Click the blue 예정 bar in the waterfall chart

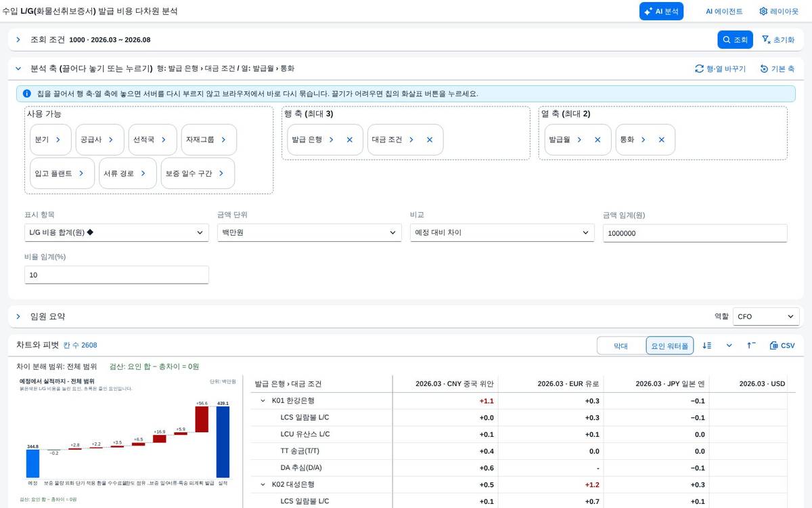pos(32,464)
